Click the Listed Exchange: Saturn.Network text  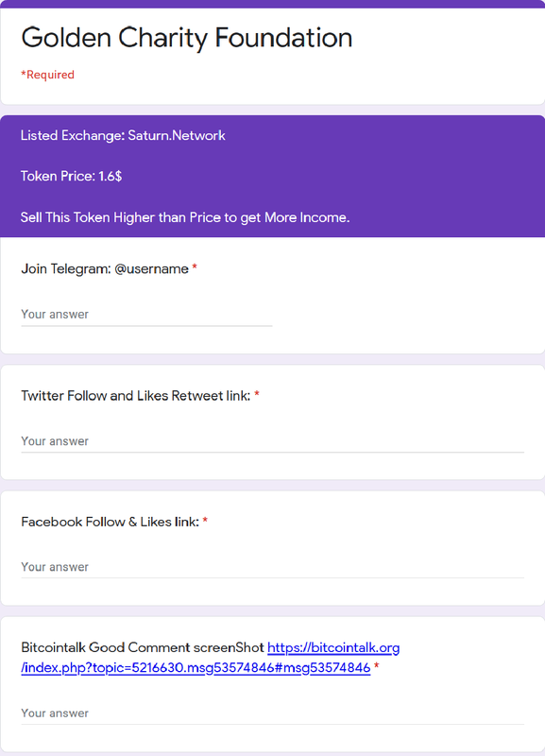[x=123, y=135]
